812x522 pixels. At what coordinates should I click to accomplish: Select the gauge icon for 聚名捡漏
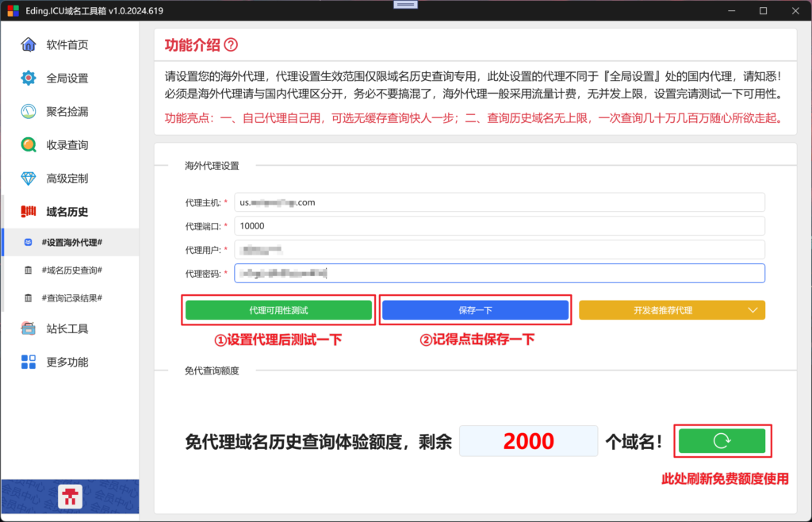coord(29,111)
